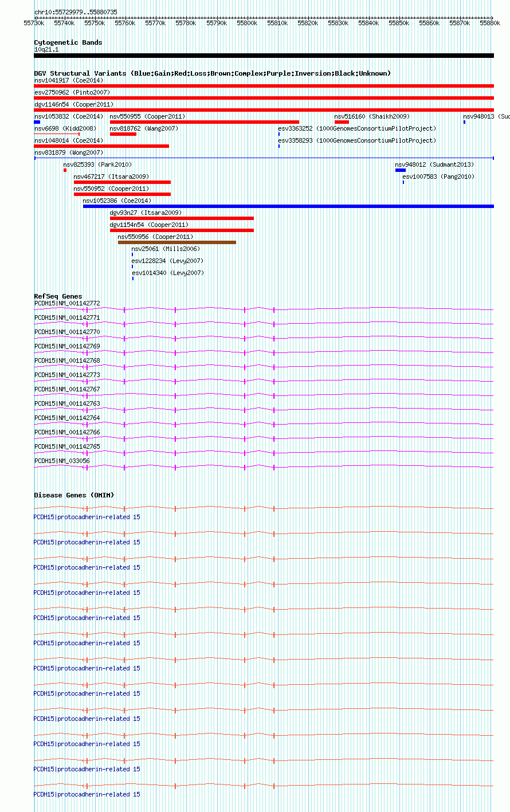Click the brown nsv550956 (Cooper2011) complex bar
Image resolution: width=510 pixels, height=812 pixels.
177,242
